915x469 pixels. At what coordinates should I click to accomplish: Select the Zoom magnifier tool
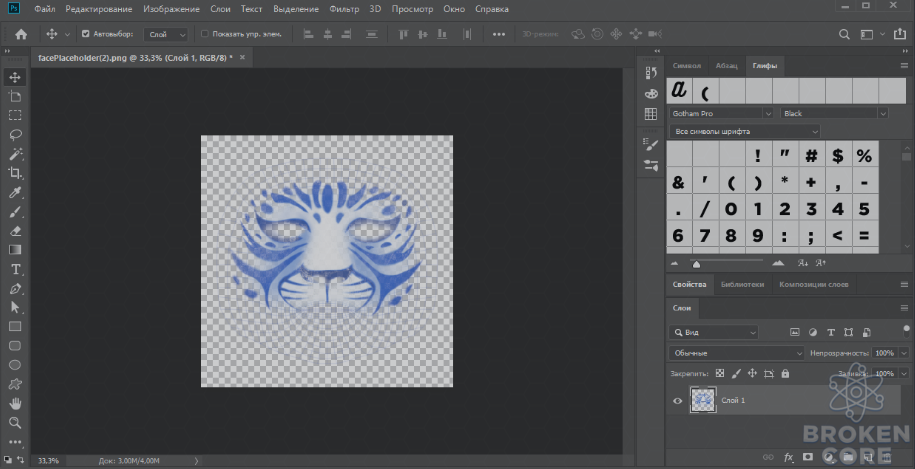coord(15,422)
